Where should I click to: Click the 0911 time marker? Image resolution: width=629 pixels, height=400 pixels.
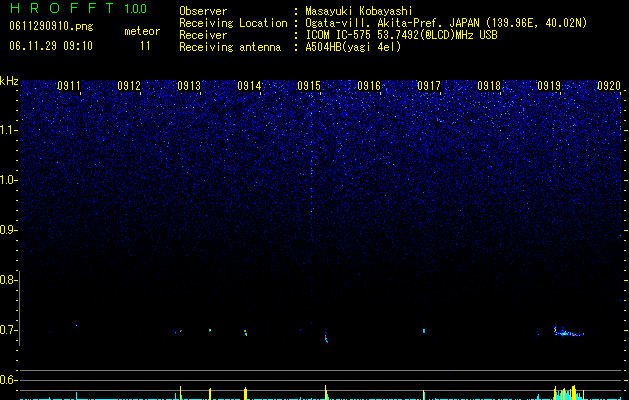tap(69, 85)
